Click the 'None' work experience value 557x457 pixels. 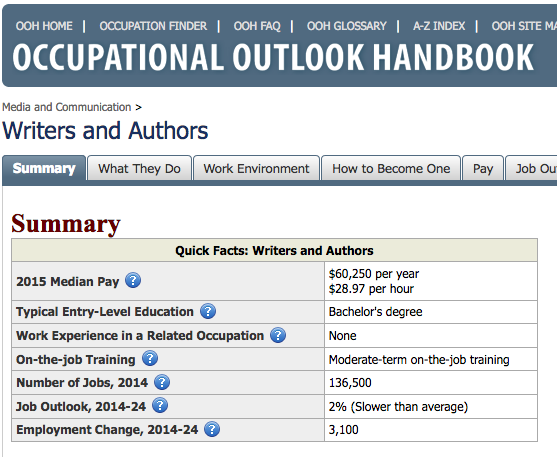pos(342,335)
